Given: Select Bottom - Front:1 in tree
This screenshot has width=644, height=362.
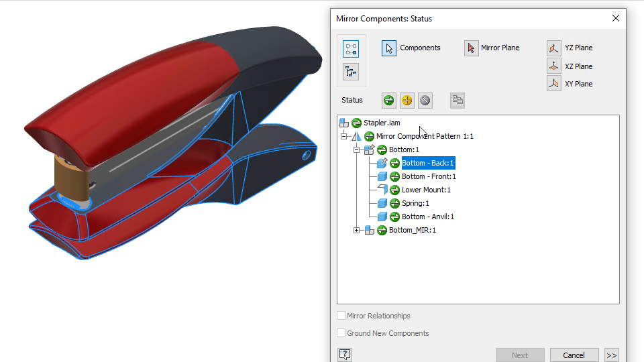Looking at the screenshot, I should click(429, 176).
